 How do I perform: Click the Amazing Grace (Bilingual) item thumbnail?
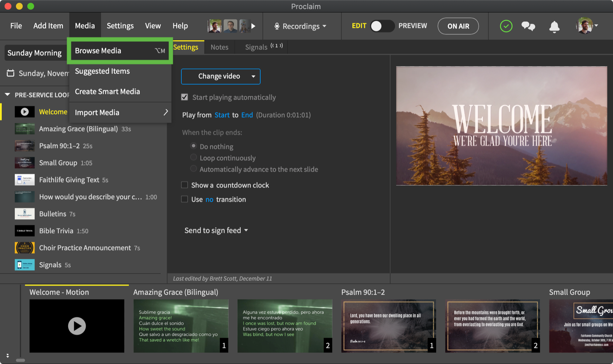pyautogui.click(x=25, y=129)
